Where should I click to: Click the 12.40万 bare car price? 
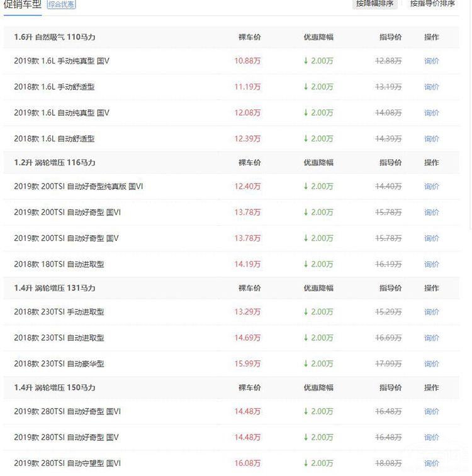[247, 186]
